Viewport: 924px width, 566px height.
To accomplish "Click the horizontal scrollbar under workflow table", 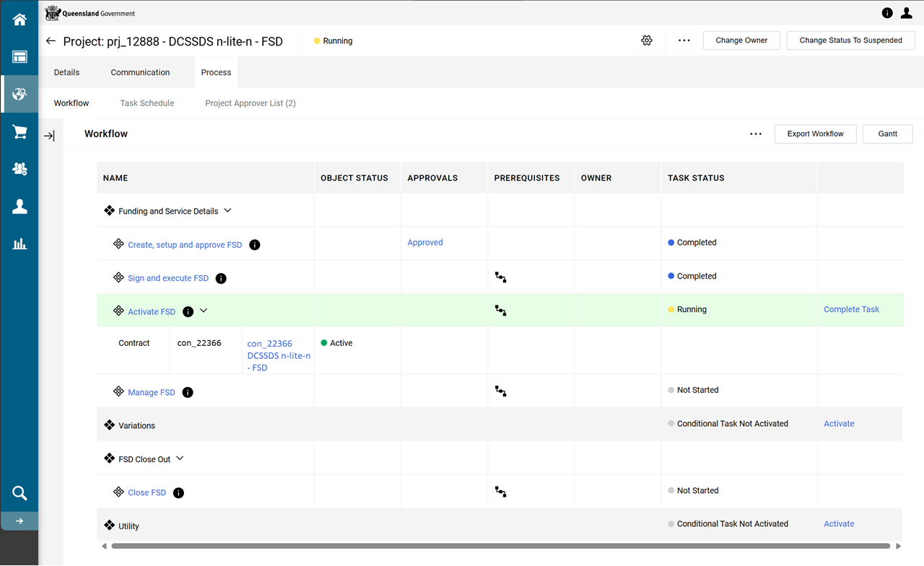I will tap(498, 546).
